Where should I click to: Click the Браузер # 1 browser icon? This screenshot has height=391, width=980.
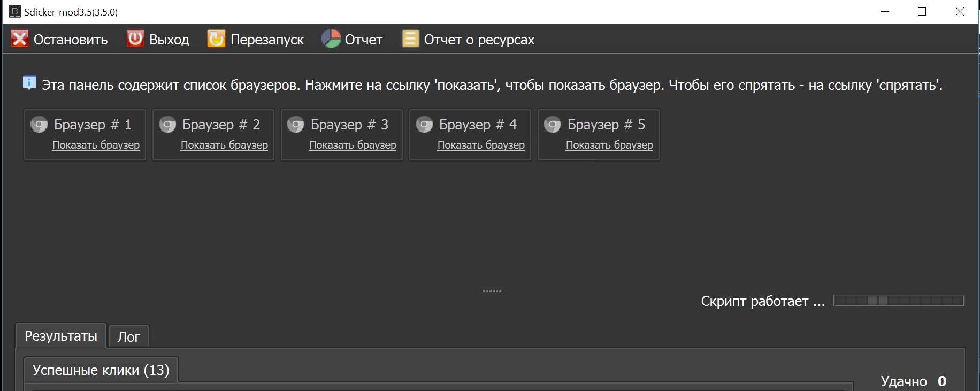pyautogui.click(x=39, y=125)
